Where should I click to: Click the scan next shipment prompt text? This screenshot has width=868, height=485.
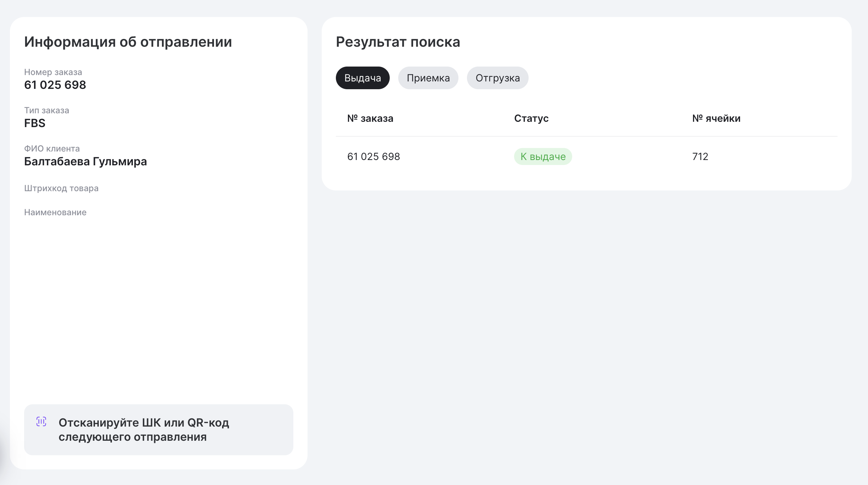144,430
